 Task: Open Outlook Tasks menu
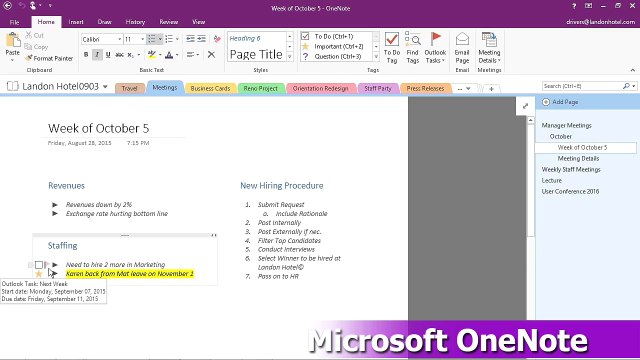[435, 48]
